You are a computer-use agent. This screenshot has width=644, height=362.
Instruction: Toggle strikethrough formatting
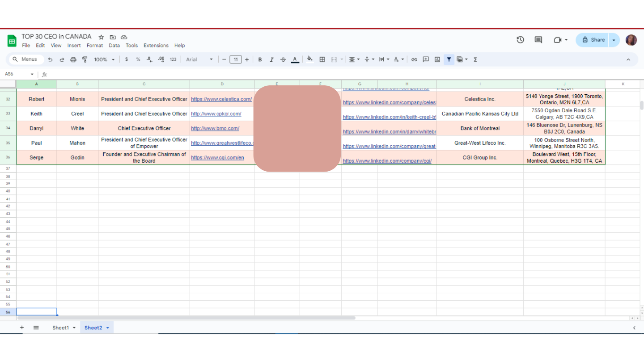coord(283,59)
